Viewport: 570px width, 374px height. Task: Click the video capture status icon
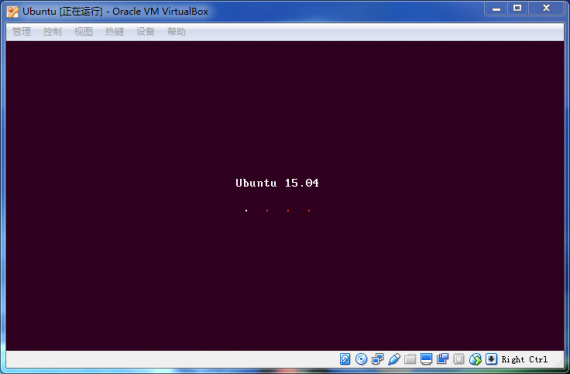pyautogui.click(x=442, y=359)
